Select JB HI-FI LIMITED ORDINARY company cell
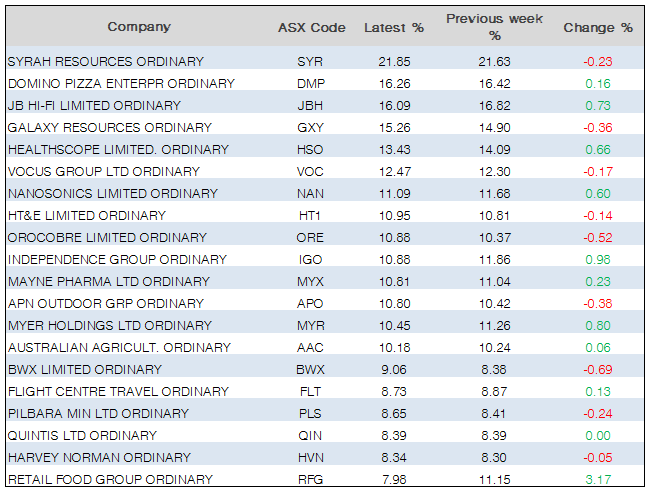648x492 pixels. click(x=94, y=106)
